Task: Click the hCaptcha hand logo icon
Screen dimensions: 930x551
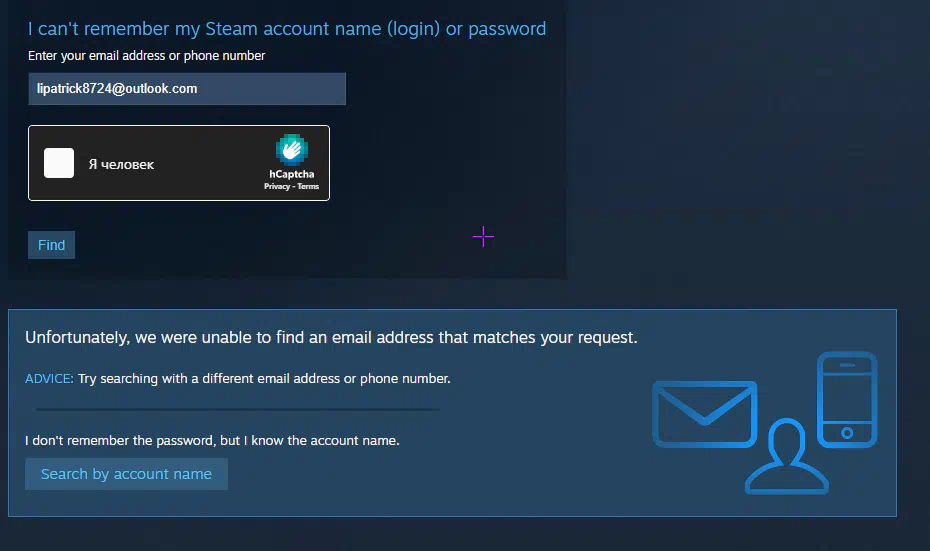Action: click(291, 149)
